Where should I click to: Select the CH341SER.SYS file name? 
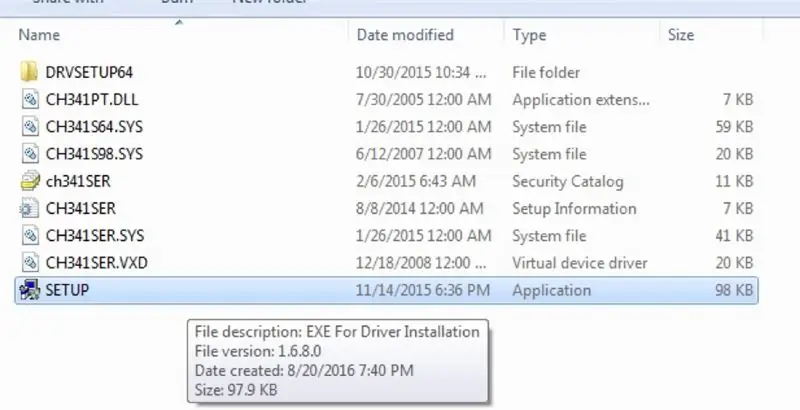tap(95, 236)
